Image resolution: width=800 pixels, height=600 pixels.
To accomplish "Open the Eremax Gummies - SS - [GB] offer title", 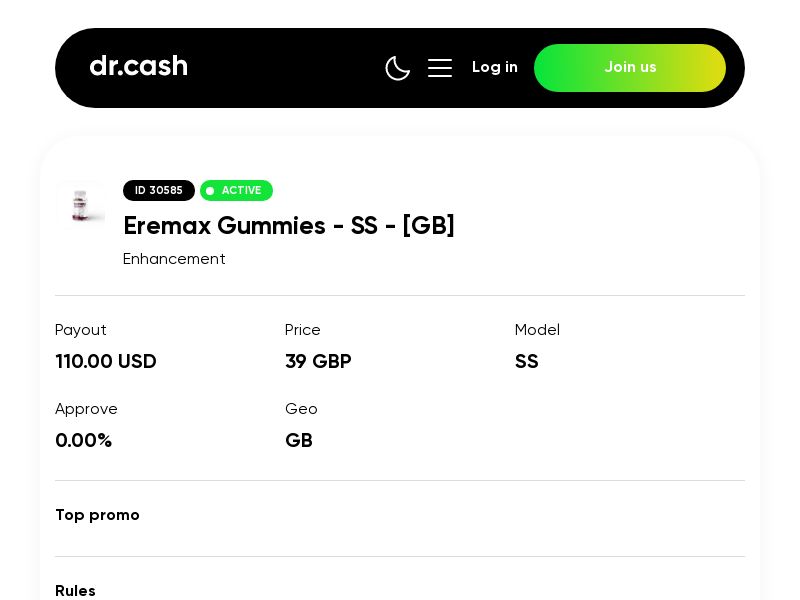I will click(x=289, y=226).
